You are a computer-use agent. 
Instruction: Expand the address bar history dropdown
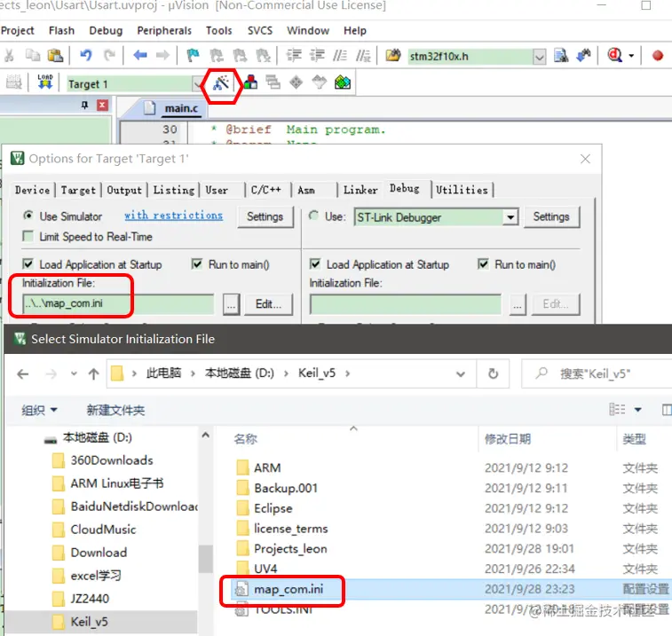(x=461, y=374)
